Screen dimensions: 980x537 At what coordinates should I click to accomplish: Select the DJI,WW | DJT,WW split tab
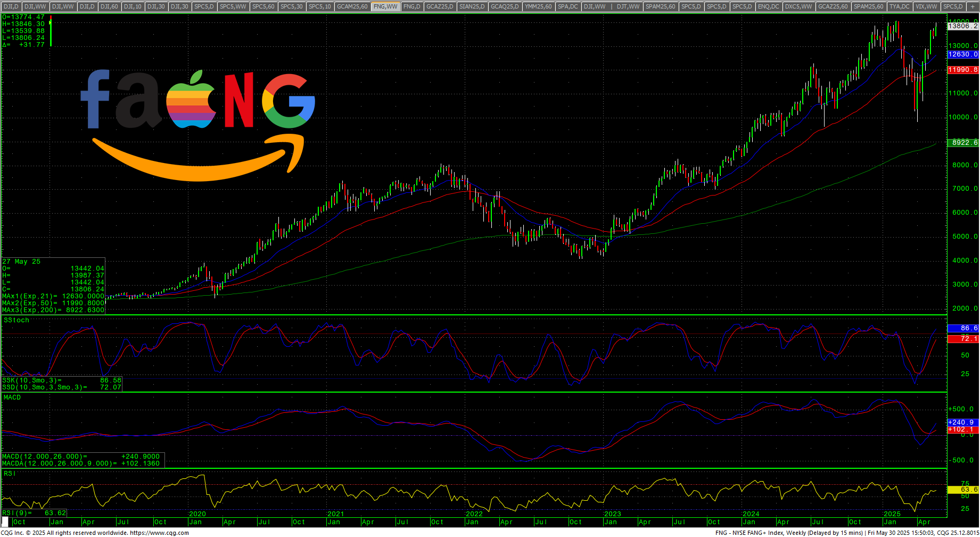click(x=612, y=6)
